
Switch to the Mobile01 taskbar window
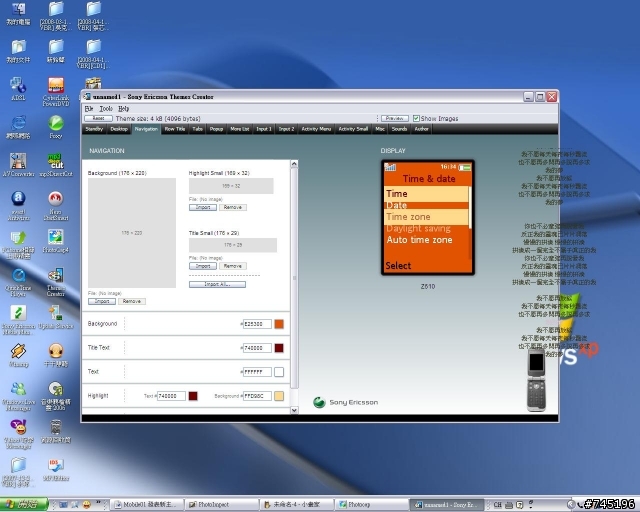click(x=147, y=505)
